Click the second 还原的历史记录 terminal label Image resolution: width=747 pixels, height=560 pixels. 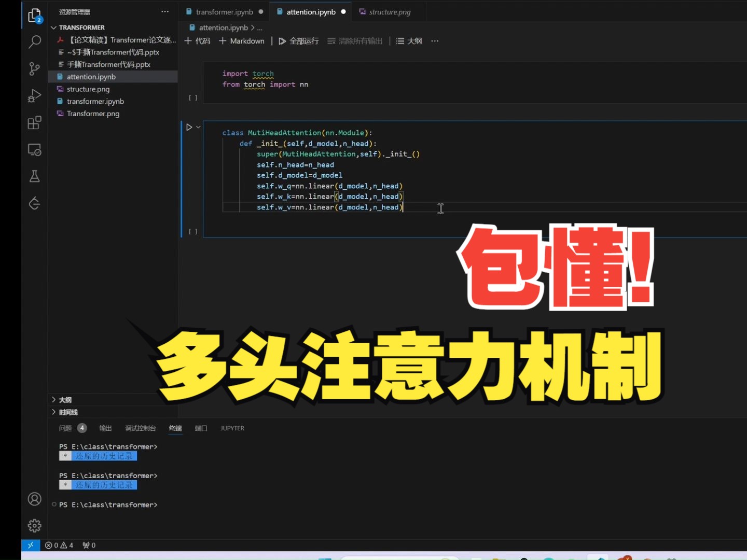(x=104, y=485)
